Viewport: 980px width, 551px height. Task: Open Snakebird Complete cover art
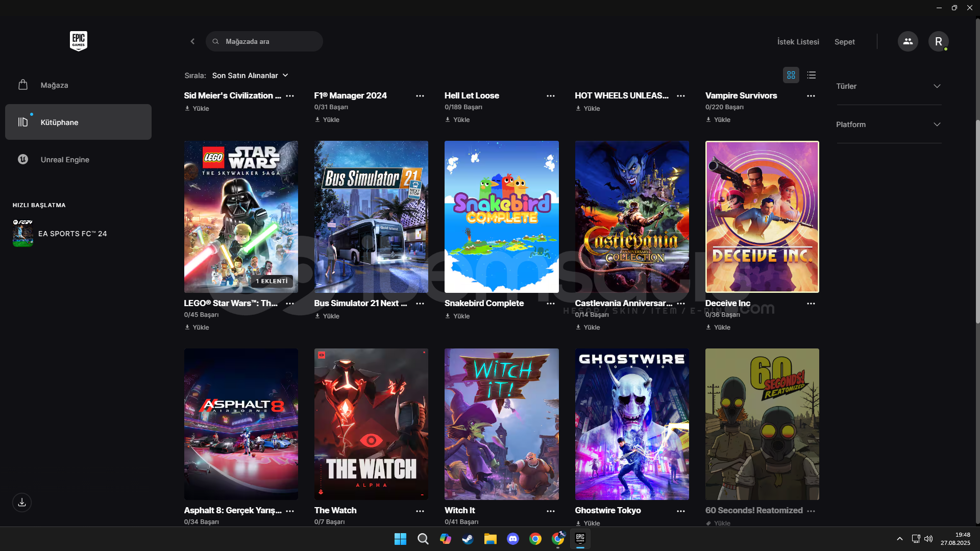point(501,217)
